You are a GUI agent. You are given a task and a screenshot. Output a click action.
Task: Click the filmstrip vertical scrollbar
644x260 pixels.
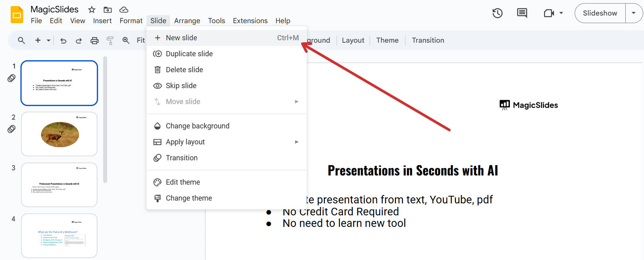[105, 120]
